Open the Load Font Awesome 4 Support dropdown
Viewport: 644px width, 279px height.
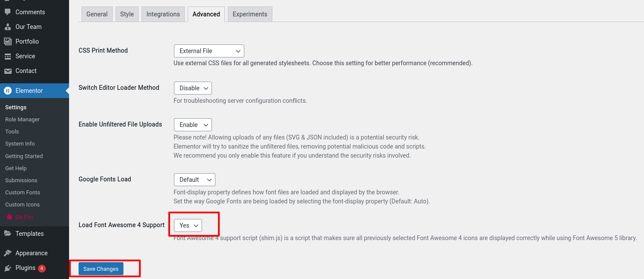coord(188,225)
